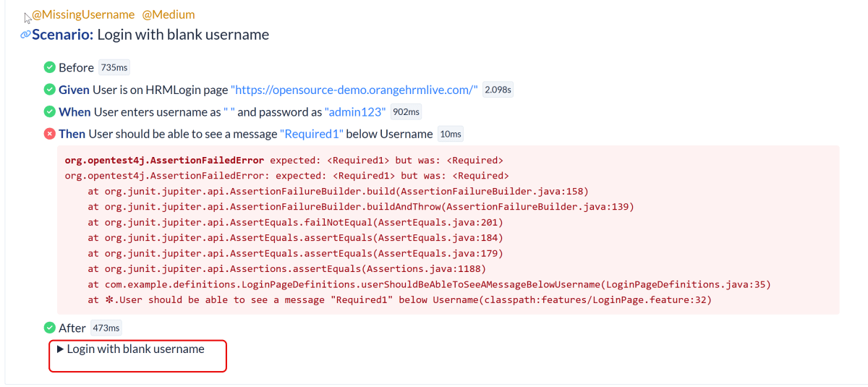Click the 10ms duration badge on failed step
Viewport: 868px width, 387px height.
point(451,134)
